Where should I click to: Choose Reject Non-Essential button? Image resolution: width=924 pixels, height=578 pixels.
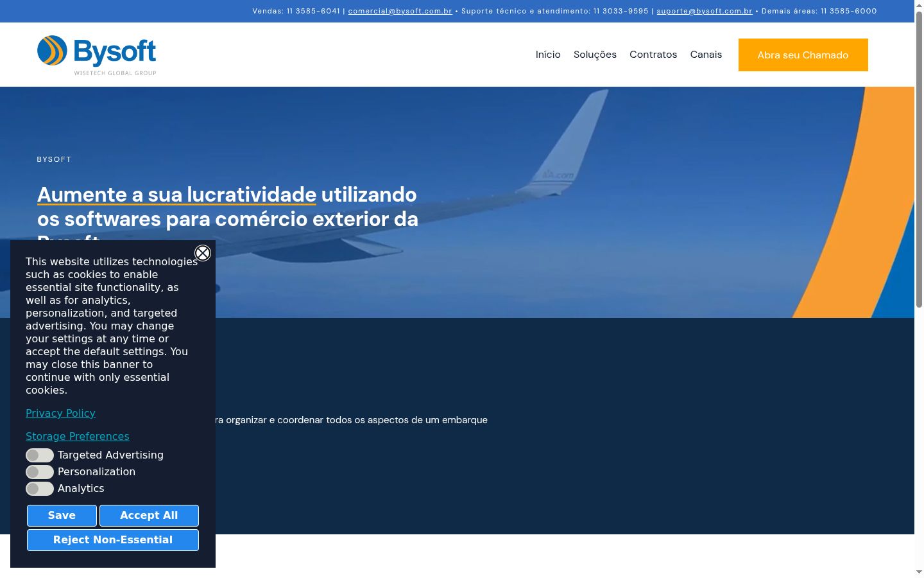point(113,540)
